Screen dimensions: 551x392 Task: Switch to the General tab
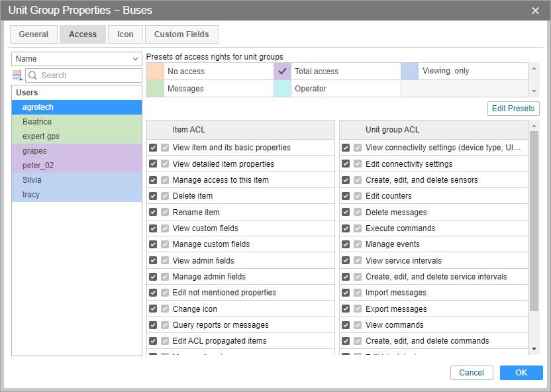pyautogui.click(x=33, y=34)
